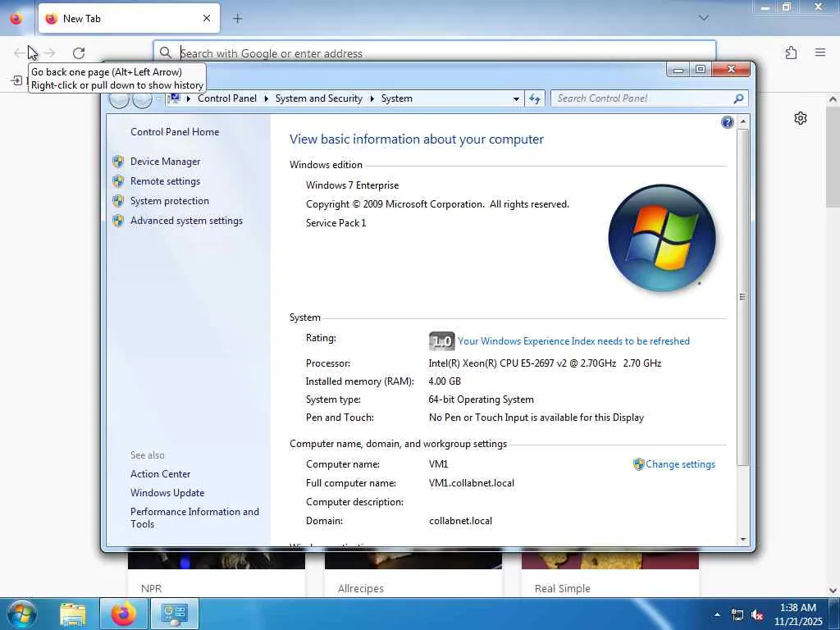This screenshot has width=840, height=630.
Task: Open System protection link
Action: pyautogui.click(x=169, y=201)
